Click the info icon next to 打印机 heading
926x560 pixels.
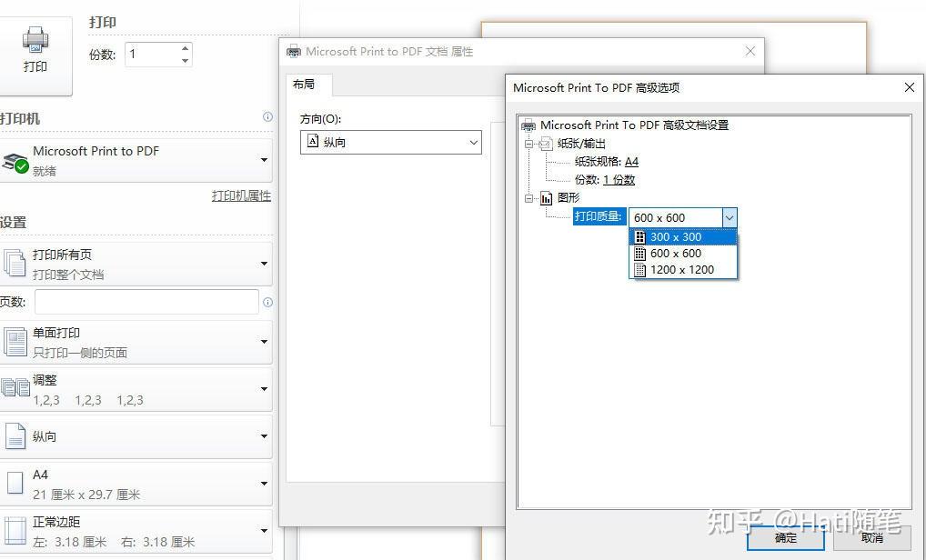(267, 116)
